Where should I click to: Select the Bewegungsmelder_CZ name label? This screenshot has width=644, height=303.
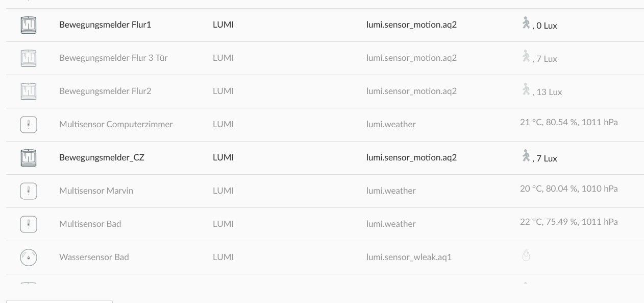[102, 157]
